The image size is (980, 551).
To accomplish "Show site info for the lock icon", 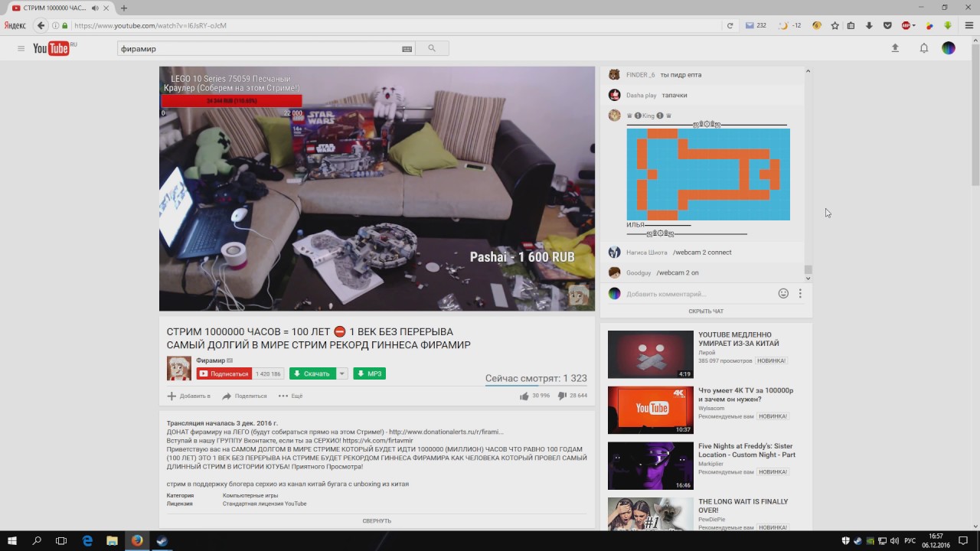I will tap(65, 25).
